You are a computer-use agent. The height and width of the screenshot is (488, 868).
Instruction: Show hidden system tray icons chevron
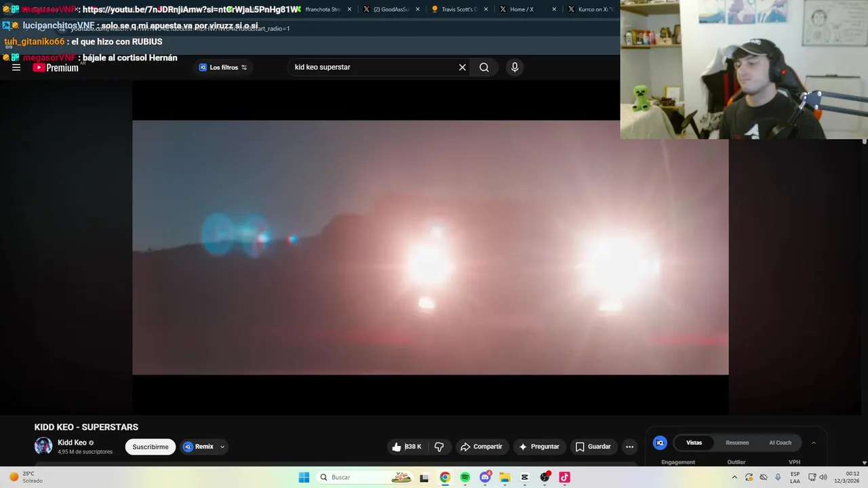[x=734, y=477]
